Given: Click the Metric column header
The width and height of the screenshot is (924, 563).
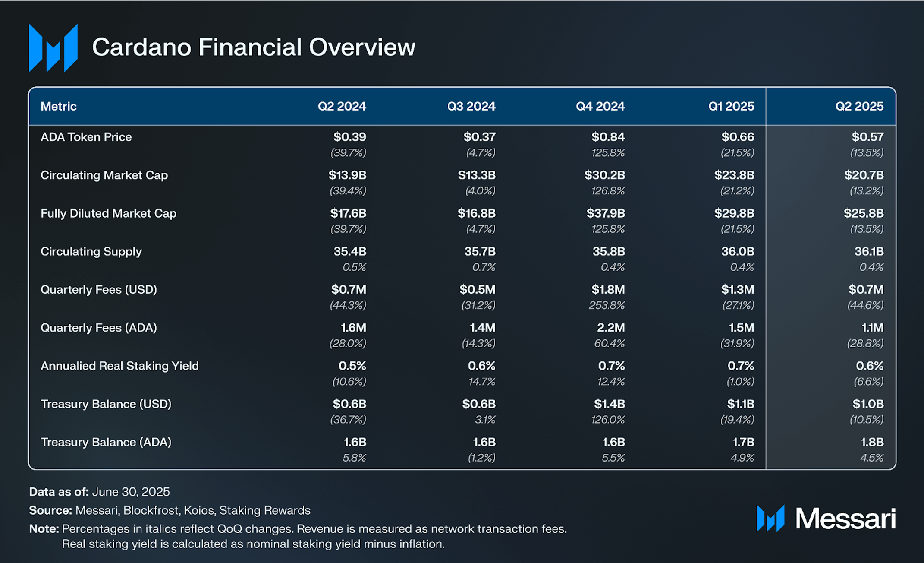Looking at the screenshot, I should tap(59, 106).
